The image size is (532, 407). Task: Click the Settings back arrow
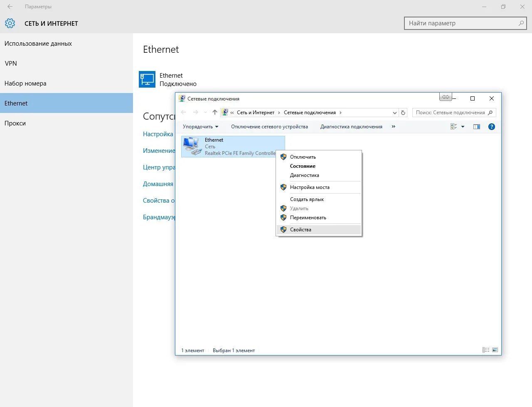(10, 7)
